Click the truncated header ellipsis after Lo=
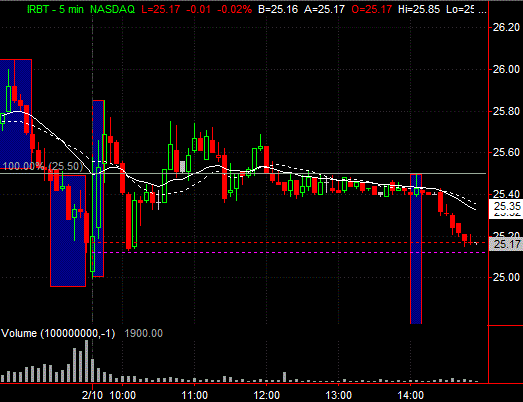Image resolution: width=523 pixels, height=402 pixels. [482, 11]
